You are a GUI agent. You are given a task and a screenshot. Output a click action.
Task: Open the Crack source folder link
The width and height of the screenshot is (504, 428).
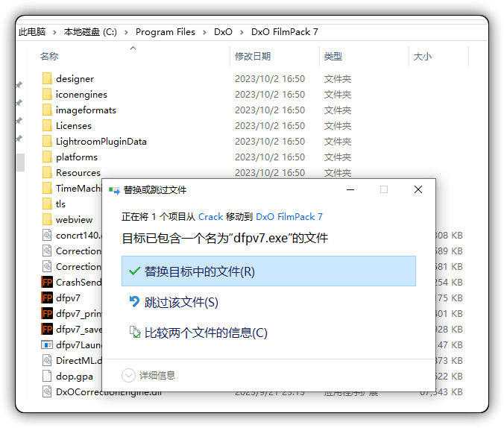210,217
